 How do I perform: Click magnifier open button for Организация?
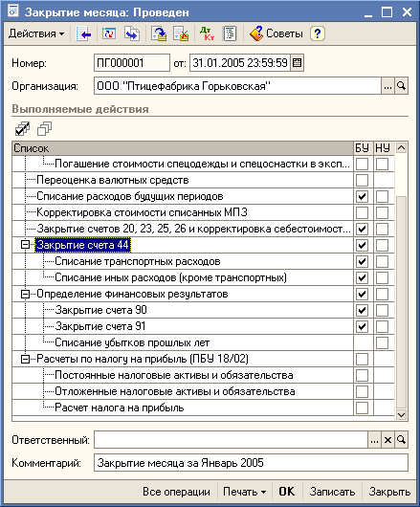point(401,86)
